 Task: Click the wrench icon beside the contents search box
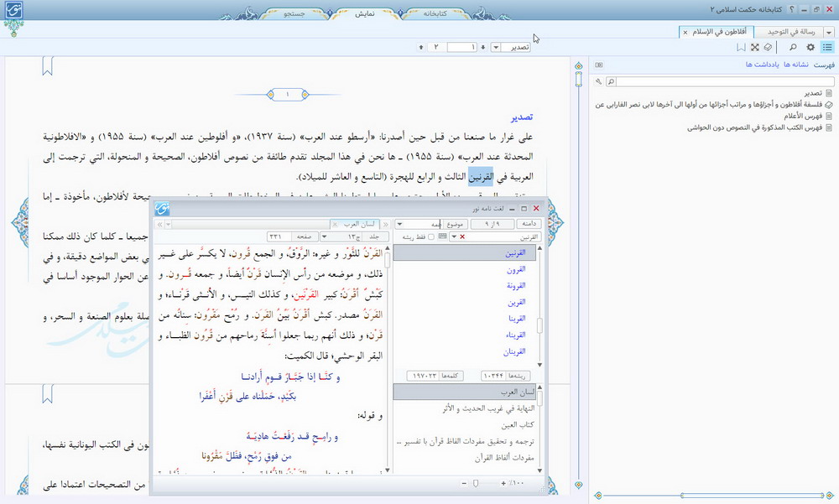(598, 81)
